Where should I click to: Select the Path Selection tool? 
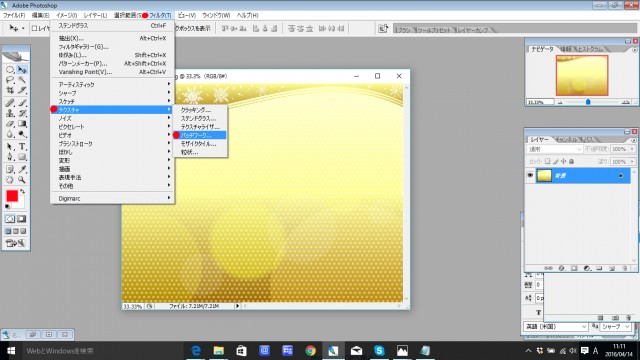10,147
